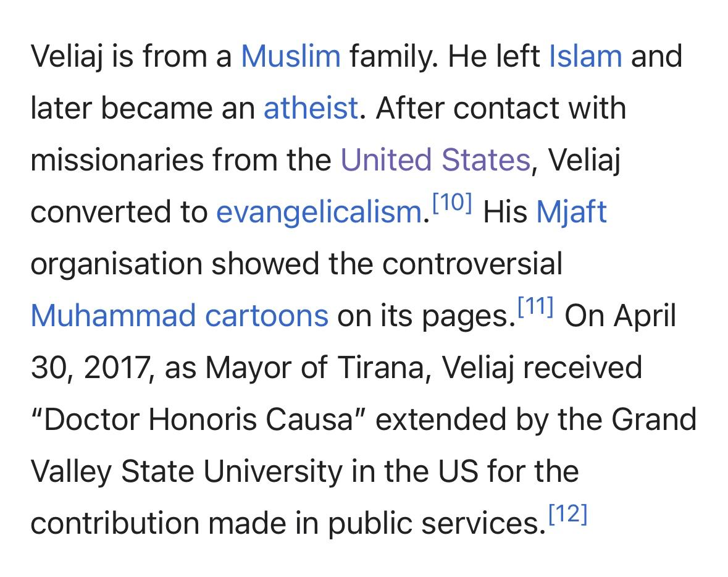Click citation superscript [12]
Screen dimensions: 728x577
coord(567,514)
